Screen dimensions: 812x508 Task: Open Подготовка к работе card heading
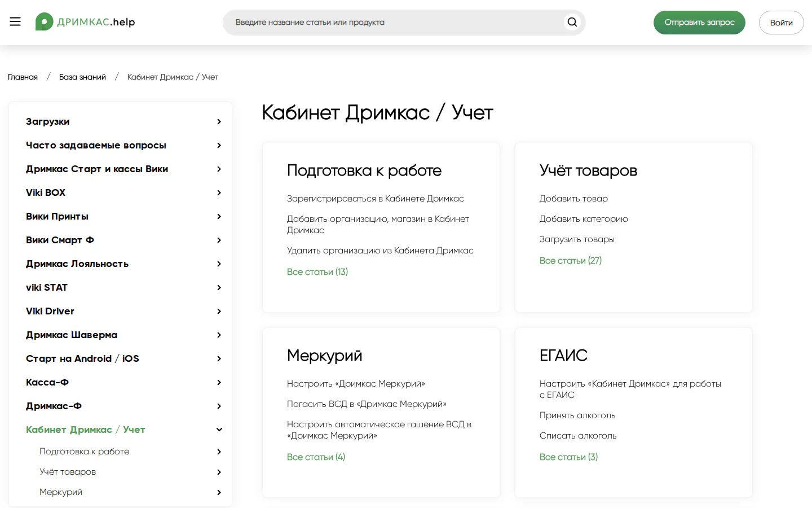click(364, 170)
